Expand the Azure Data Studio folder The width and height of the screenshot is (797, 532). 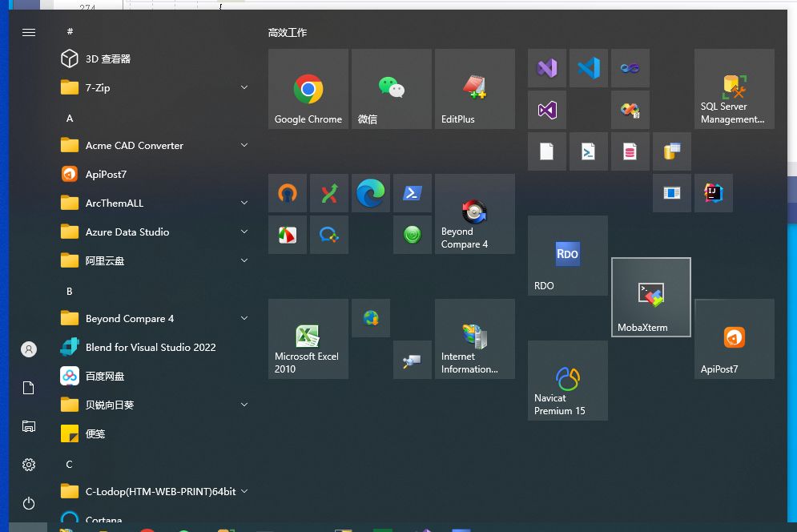244,232
